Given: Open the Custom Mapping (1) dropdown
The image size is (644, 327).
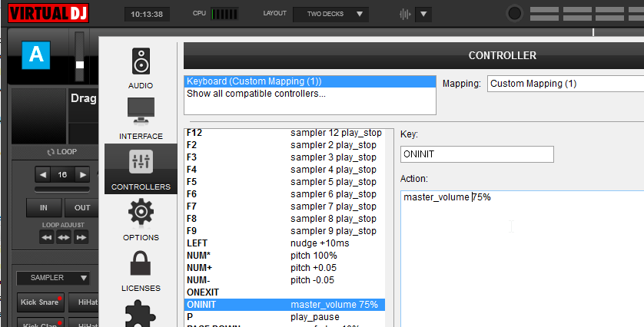Looking at the screenshot, I should click(565, 84).
